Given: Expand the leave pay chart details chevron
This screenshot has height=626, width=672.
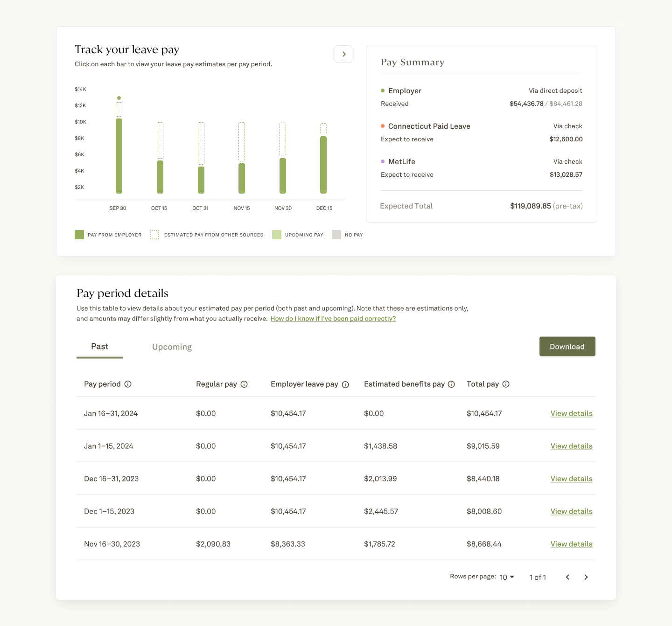Looking at the screenshot, I should click(343, 54).
